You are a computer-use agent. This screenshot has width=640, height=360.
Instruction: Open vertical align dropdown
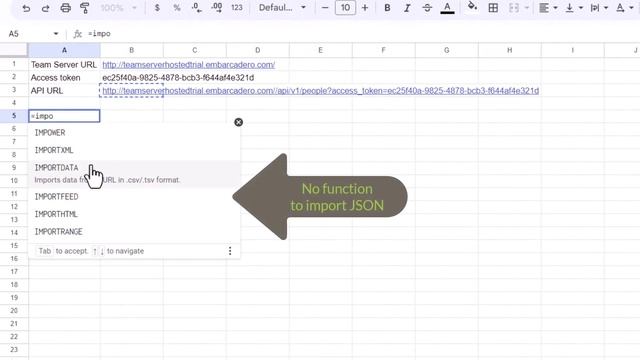[x=573, y=8]
